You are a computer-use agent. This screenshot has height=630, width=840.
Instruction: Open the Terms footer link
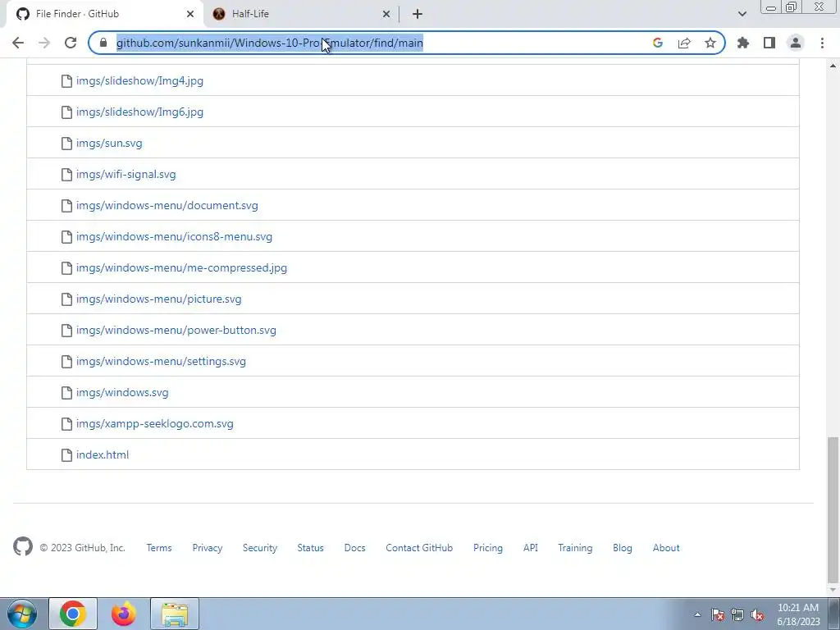pos(159,548)
